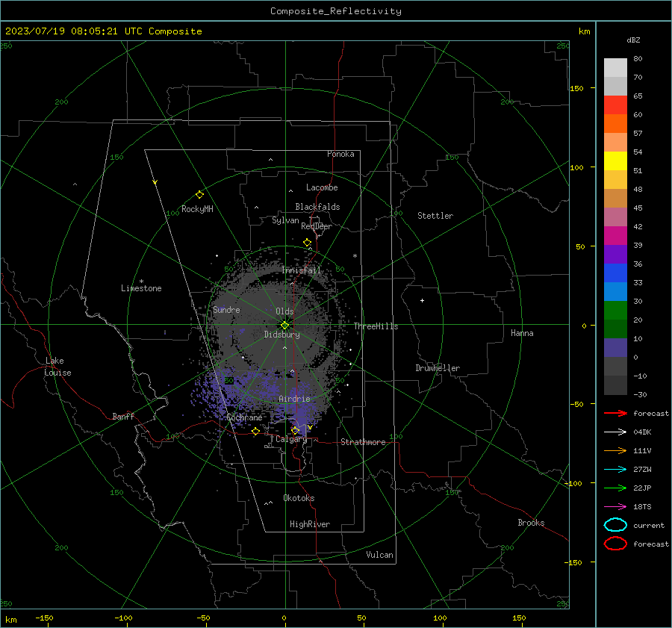Click the red forecast ellipse legend icon

tap(615, 544)
